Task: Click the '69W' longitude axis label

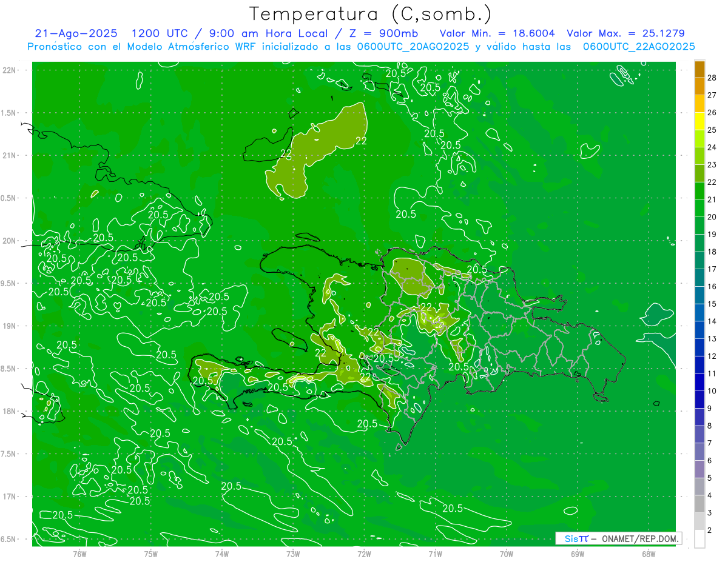Action: 578,554
